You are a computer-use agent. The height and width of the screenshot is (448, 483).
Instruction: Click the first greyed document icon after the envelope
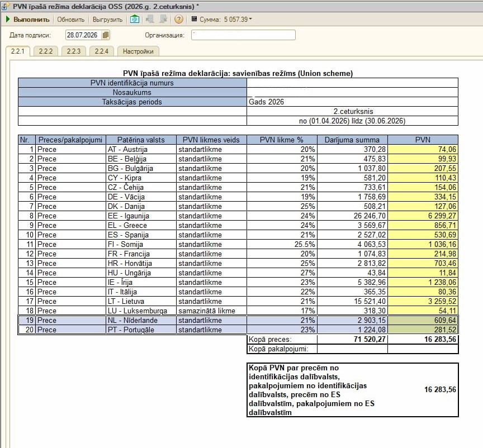pos(150,20)
